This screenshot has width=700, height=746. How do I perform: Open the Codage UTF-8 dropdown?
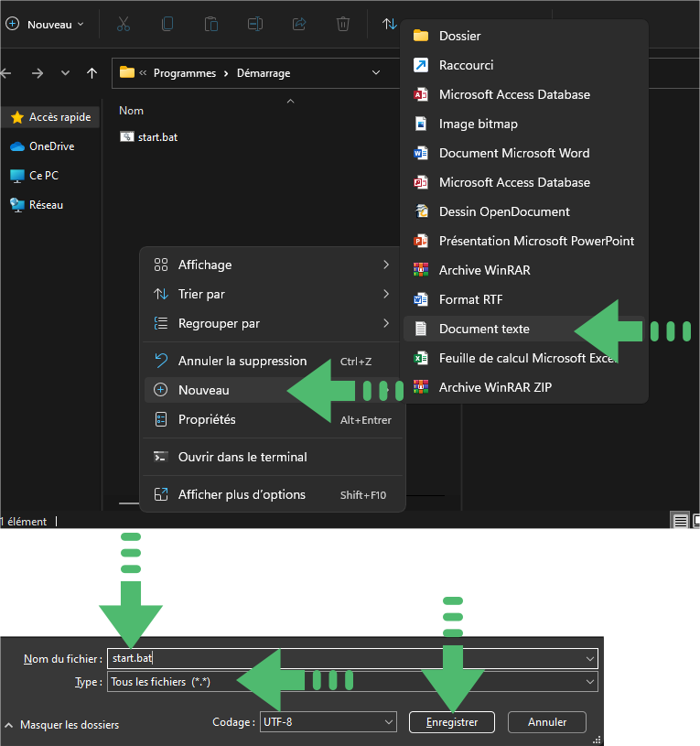point(328,722)
